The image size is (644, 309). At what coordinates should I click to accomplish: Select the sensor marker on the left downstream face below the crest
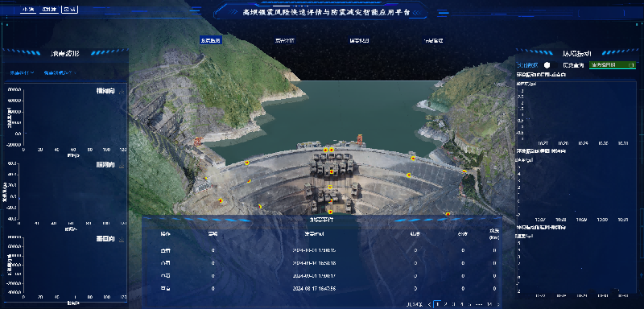coord(249,181)
